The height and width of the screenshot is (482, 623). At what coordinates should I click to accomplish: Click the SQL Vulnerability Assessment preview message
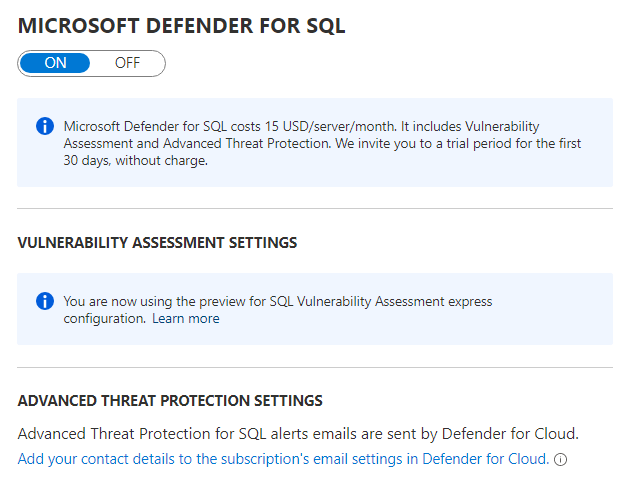(278, 301)
